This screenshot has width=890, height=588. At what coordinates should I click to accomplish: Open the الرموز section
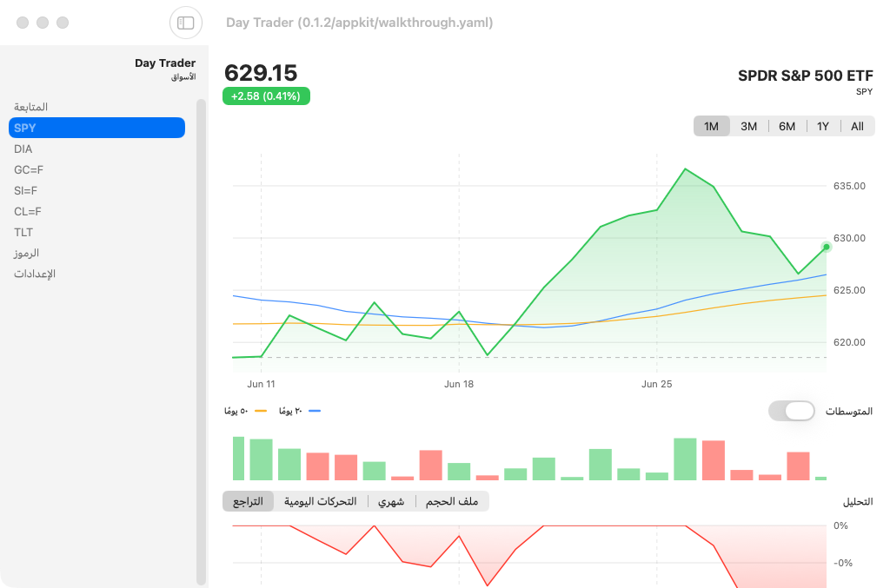(x=96, y=253)
